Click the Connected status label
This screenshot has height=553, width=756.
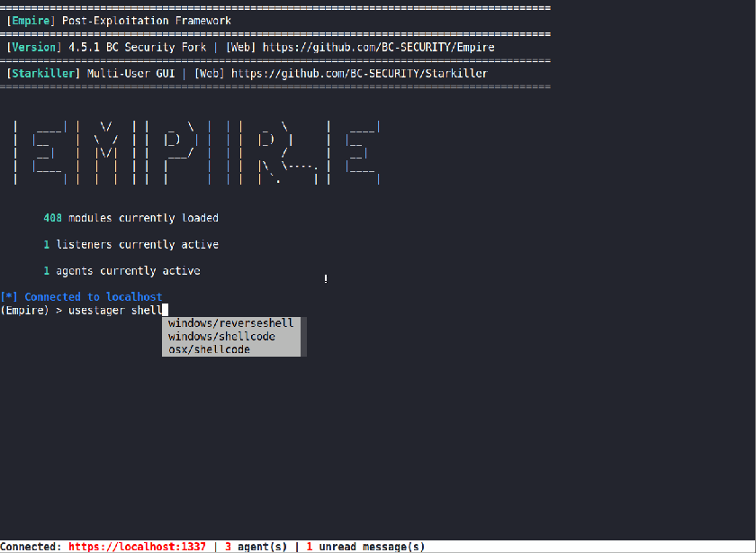tap(31, 546)
